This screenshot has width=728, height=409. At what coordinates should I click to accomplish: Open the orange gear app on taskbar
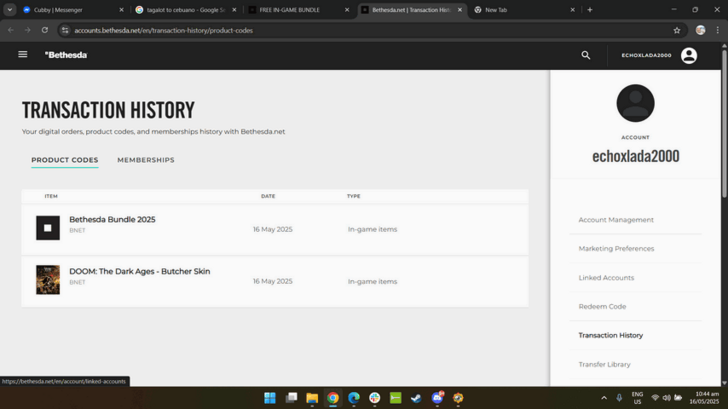(458, 398)
